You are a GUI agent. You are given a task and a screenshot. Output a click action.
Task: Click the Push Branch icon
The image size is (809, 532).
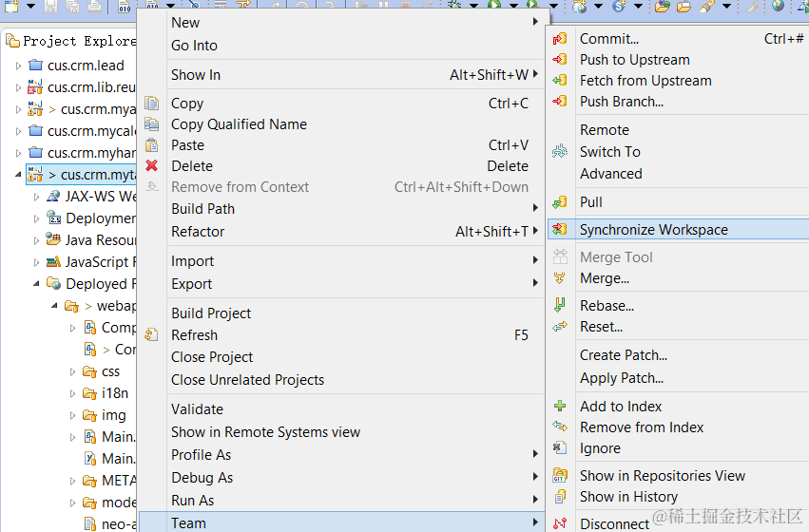tap(560, 102)
